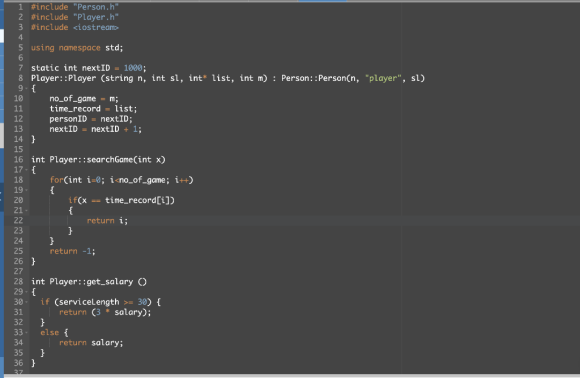Collapse the for-loop fold at line 19
The width and height of the screenshot is (580, 378).
pos(26,190)
